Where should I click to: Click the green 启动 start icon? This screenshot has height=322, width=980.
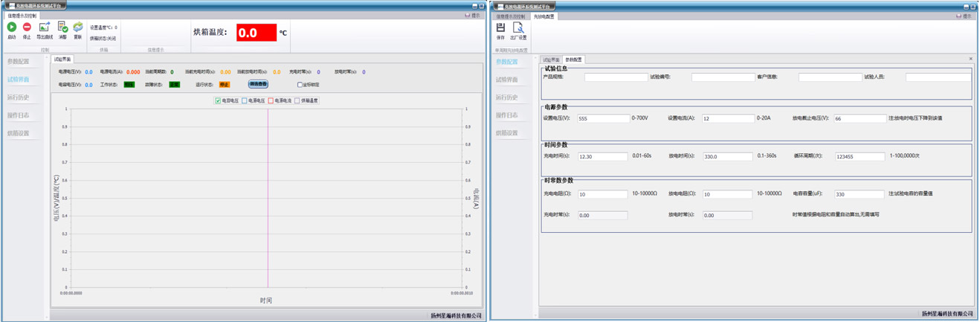pos(11,28)
